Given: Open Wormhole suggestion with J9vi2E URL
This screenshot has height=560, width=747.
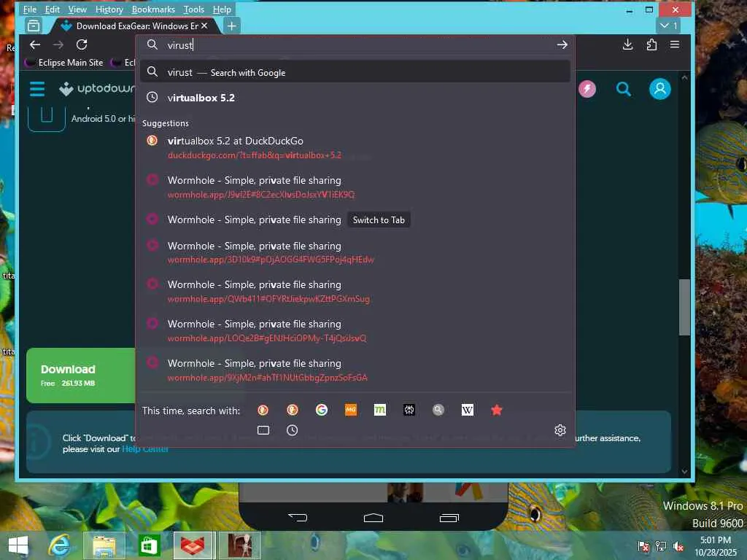Looking at the screenshot, I should [355, 187].
